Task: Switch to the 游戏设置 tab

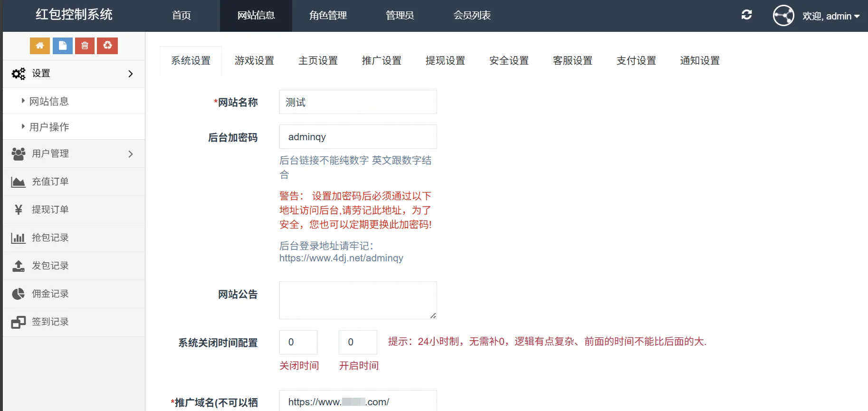Action: 254,61
